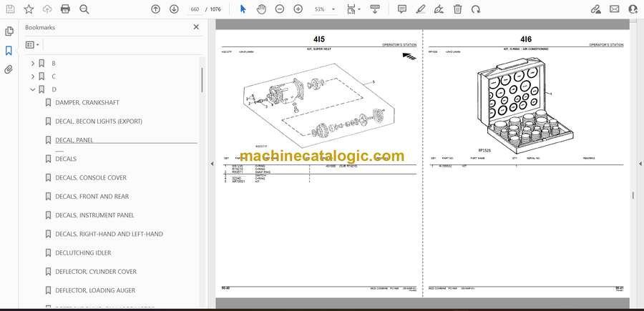This screenshot has height=311, width=644.
Task: Select the highlighter pen tool
Action: (x=420, y=9)
